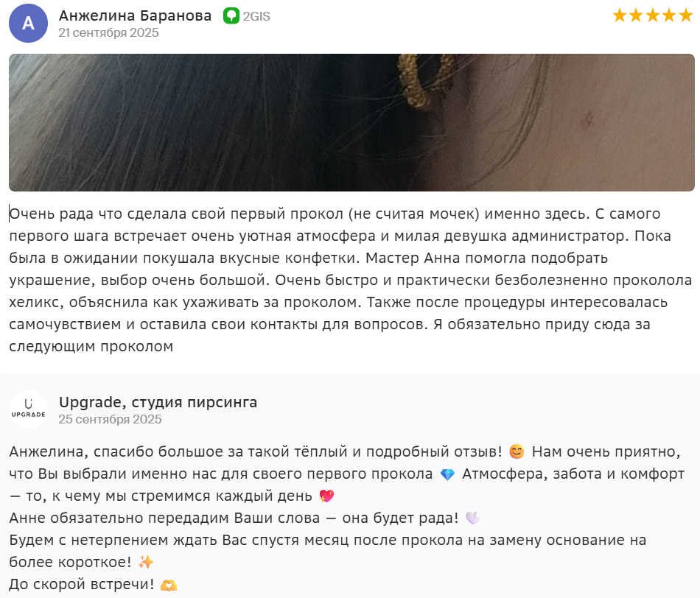Click the studio reply text starting "Анжелина, спасибо"
This screenshot has height=598, width=700.
[x=347, y=518]
